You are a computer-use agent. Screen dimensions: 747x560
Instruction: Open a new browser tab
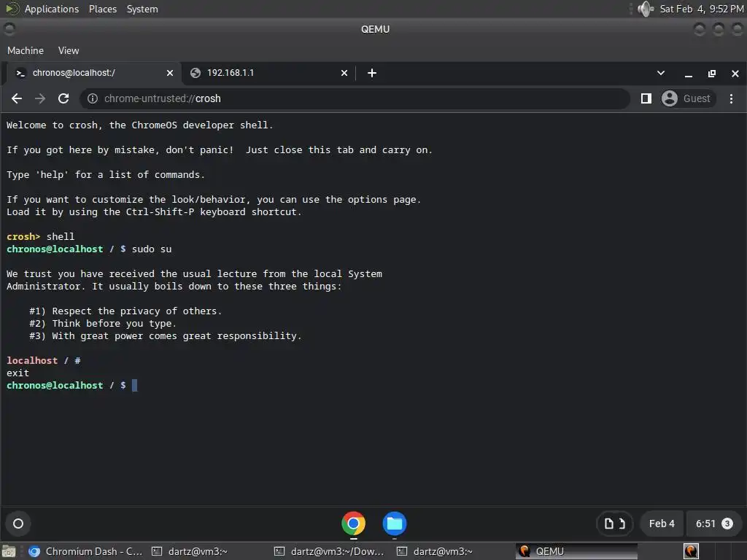click(372, 73)
